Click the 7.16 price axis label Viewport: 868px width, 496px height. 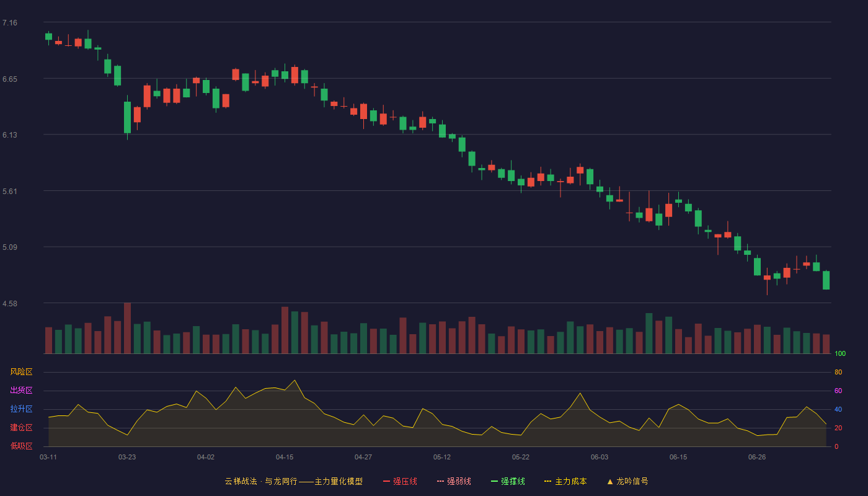point(10,23)
